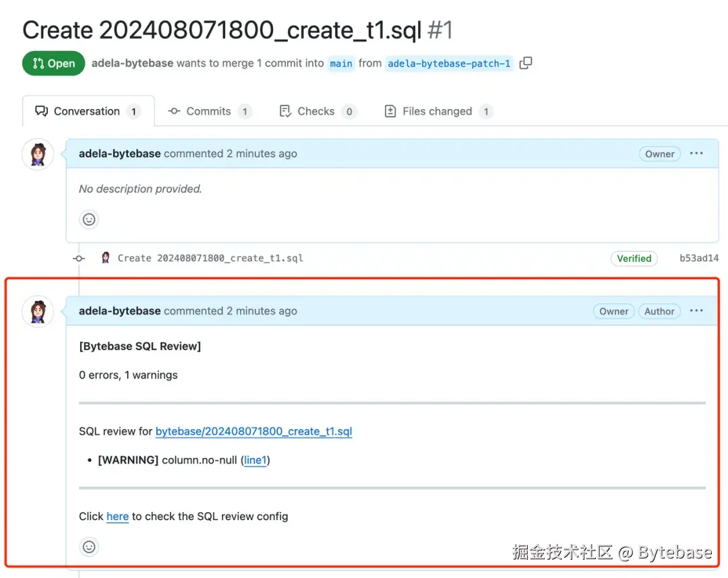Open the bytebase/202408071800_create_t1.sql link

point(253,431)
